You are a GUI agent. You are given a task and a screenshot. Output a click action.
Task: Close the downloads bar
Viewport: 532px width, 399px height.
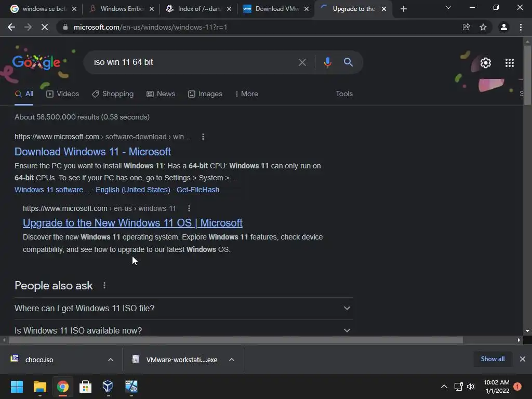(523, 359)
